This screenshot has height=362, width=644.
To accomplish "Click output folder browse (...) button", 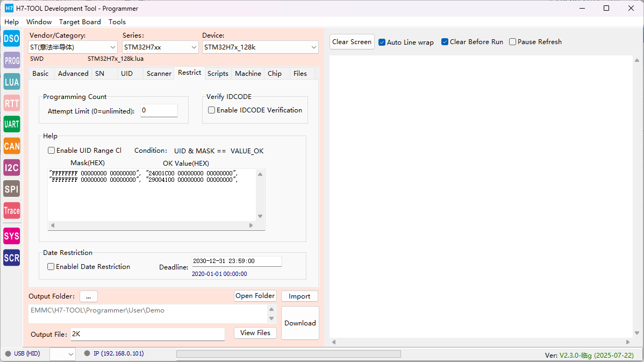I will click(x=88, y=296).
